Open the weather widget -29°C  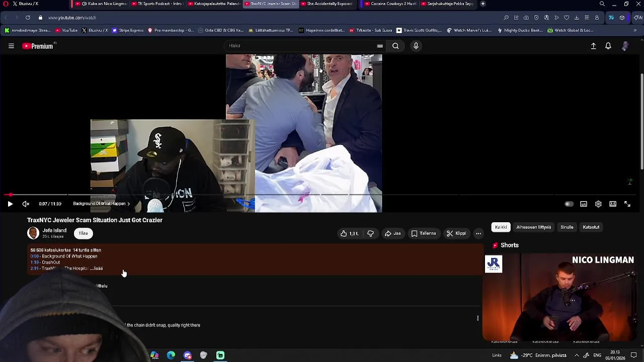pyautogui.click(x=538, y=355)
